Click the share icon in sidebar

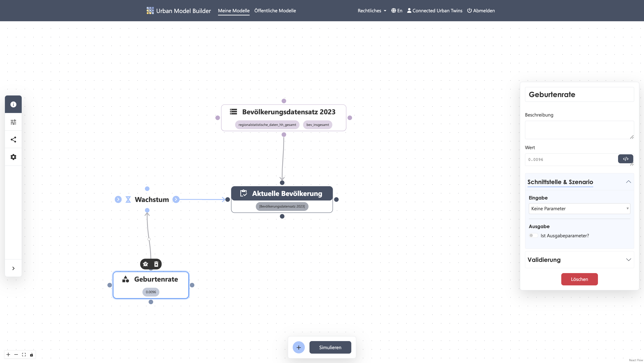13,140
